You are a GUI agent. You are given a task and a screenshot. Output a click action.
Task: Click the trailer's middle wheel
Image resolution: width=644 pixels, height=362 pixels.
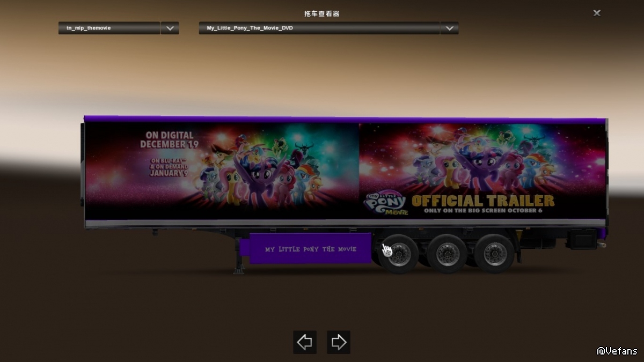tap(448, 253)
